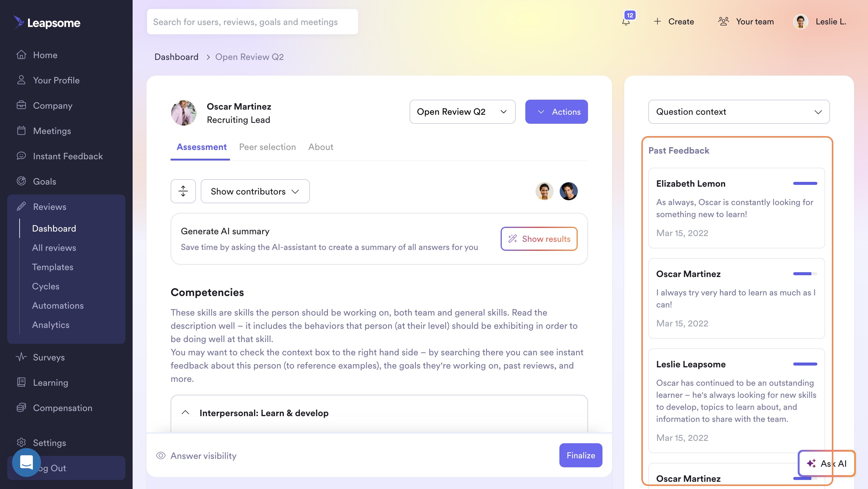Screen dimensions: 868x489
Task: Toggle the Answer visibility eye
Action: [161, 455]
